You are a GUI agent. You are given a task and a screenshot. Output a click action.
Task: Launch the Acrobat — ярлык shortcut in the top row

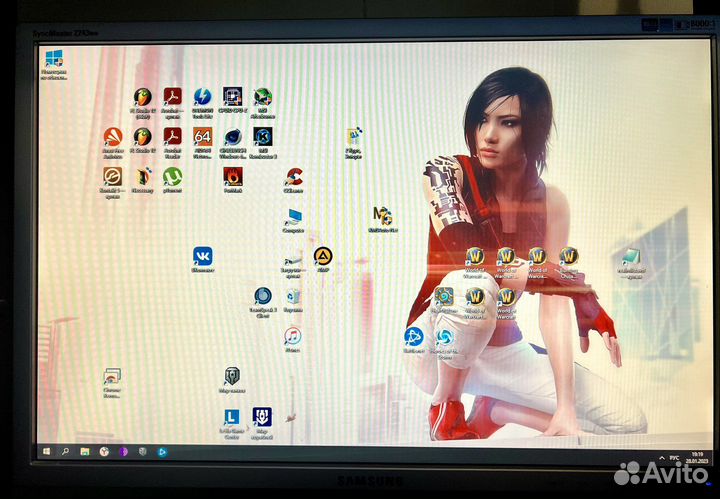(x=172, y=97)
